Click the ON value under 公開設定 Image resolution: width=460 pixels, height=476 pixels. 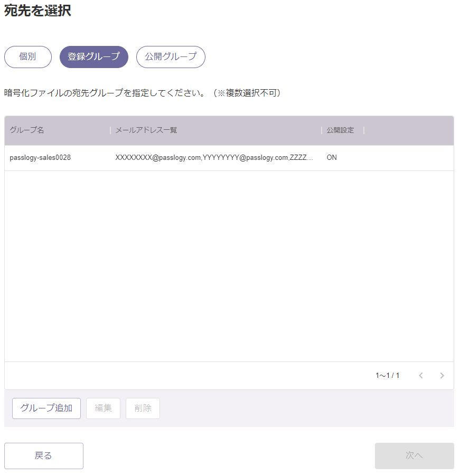coord(332,158)
